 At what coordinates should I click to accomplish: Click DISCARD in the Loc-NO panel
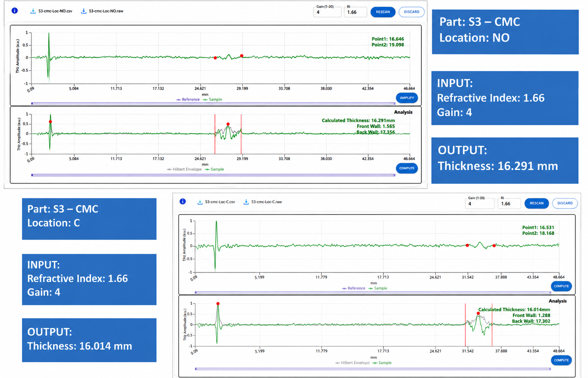(412, 12)
